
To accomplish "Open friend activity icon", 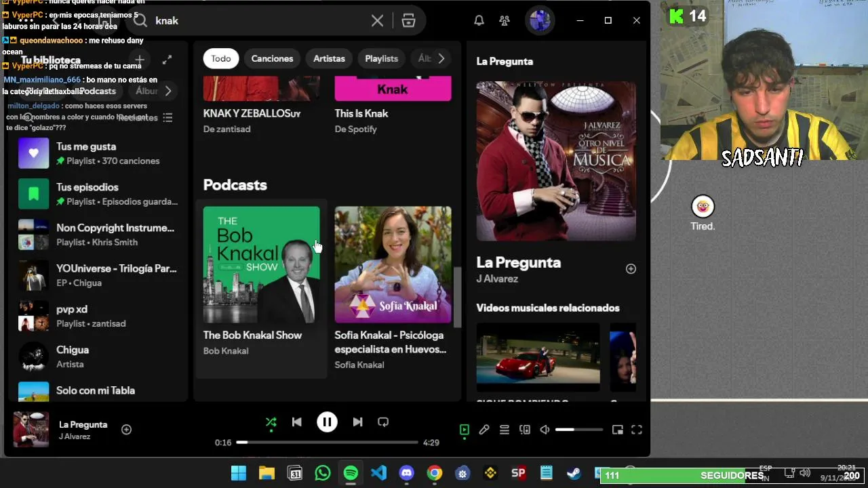I will [x=505, y=20].
